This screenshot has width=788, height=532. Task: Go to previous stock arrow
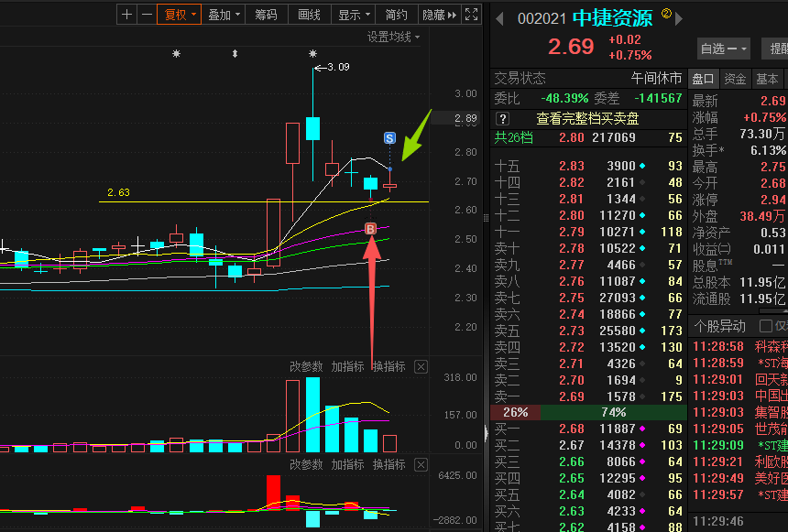coord(499,19)
